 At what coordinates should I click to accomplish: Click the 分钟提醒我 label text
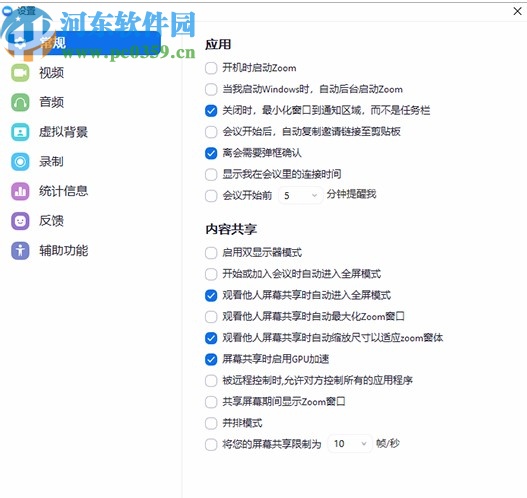point(351,194)
